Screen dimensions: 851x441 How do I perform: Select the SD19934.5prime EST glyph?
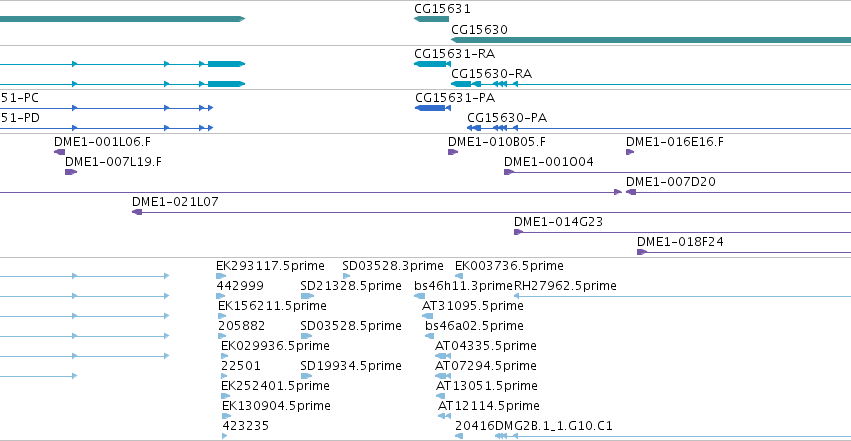click(307, 376)
